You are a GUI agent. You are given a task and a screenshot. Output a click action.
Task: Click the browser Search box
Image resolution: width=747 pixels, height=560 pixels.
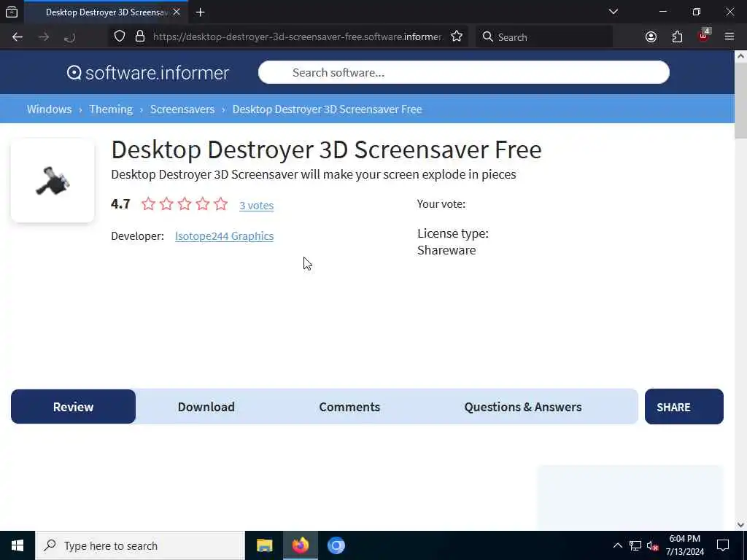(544, 36)
